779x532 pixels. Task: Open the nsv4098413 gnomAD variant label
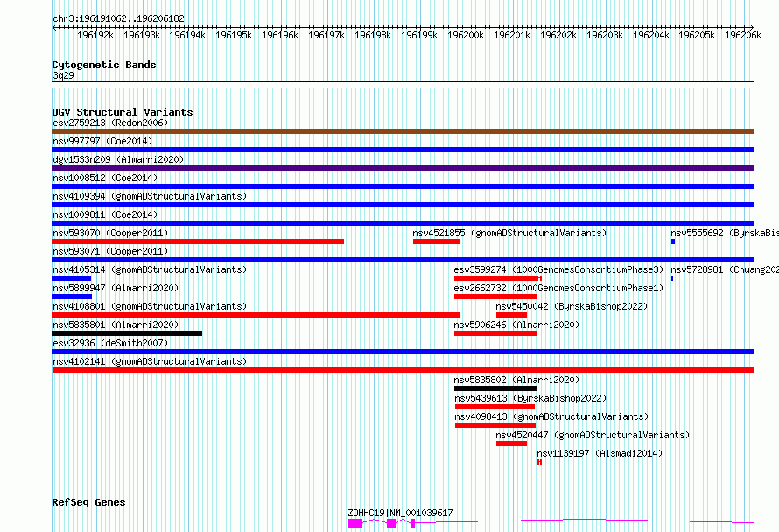point(551,416)
